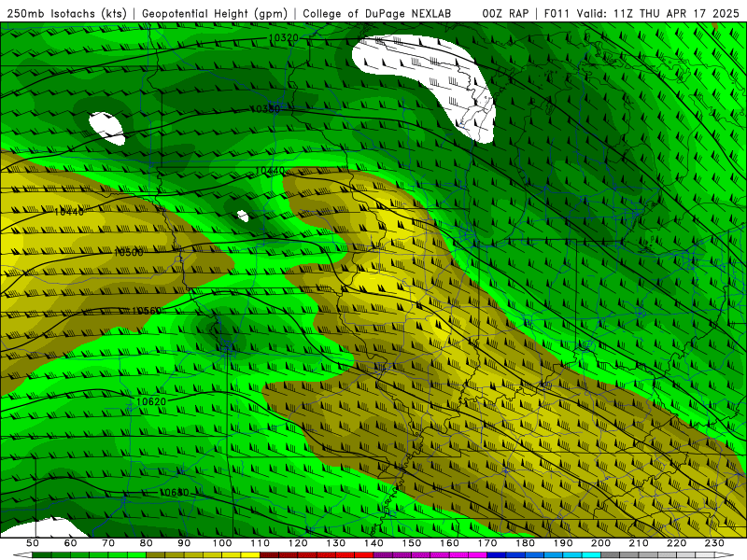Click the 120 knot scale label
Image resolution: width=747 pixels, height=560 pixels.
point(298,543)
